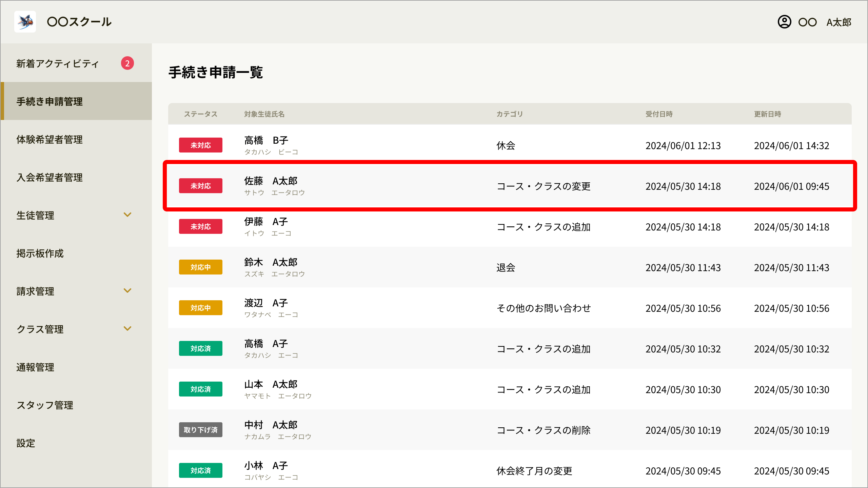This screenshot has width=868, height=488.
Task: Select student name 渡辺 A子
Action: pyautogui.click(x=266, y=303)
